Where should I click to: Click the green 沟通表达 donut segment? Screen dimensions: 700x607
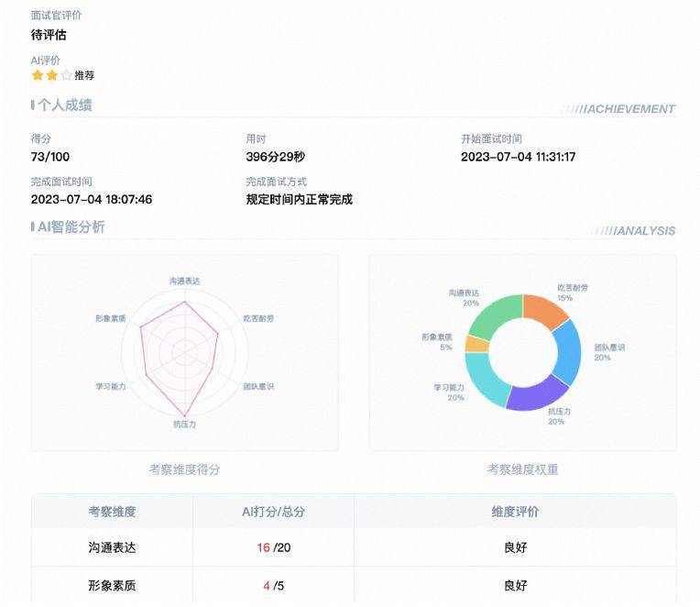495,316
